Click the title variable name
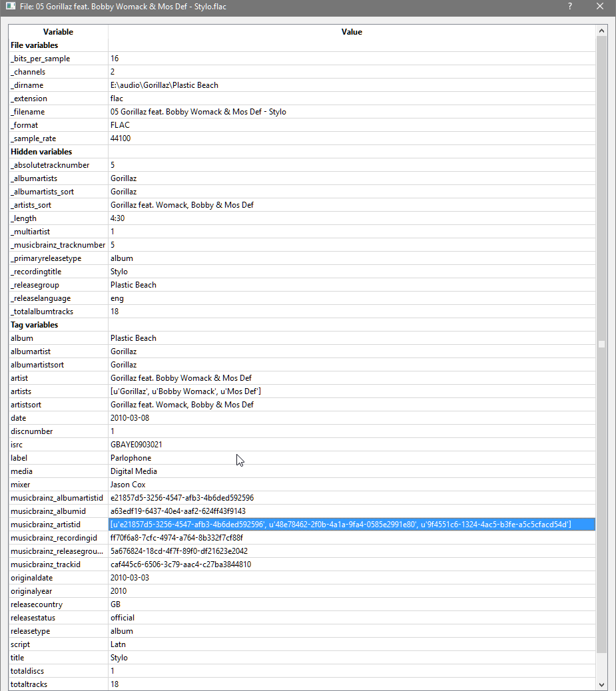 coord(17,658)
